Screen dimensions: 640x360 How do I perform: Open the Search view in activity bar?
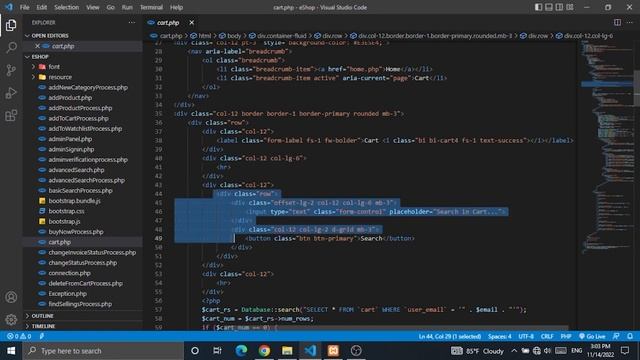pos(11,48)
